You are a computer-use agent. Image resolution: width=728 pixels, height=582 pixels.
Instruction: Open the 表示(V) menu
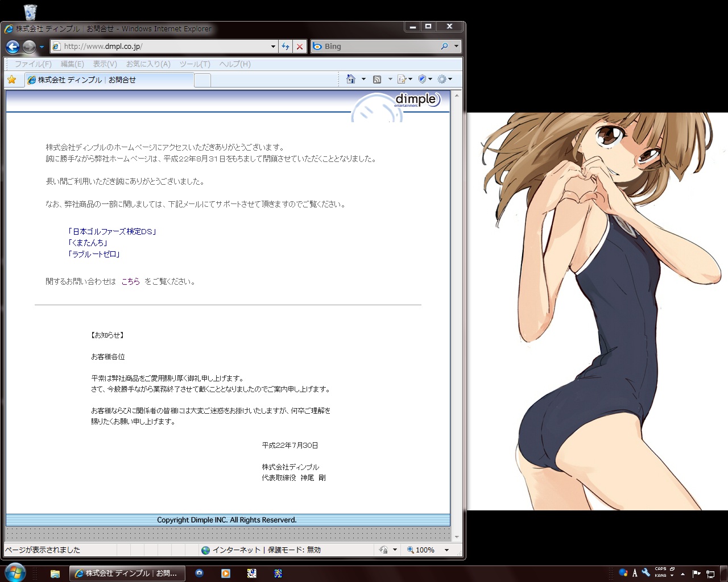tap(105, 64)
